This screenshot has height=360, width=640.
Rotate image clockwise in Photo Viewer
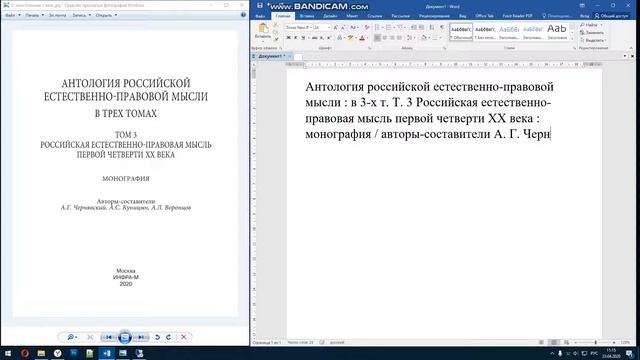tap(169, 337)
